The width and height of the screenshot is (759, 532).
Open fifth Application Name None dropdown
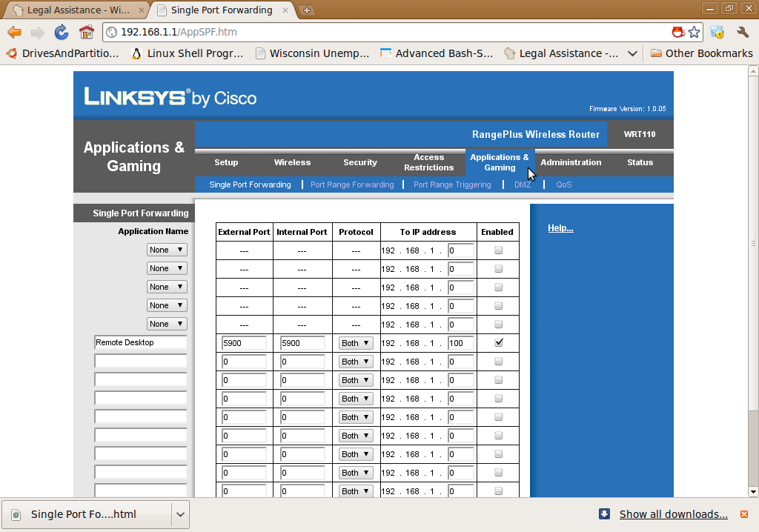(167, 324)
